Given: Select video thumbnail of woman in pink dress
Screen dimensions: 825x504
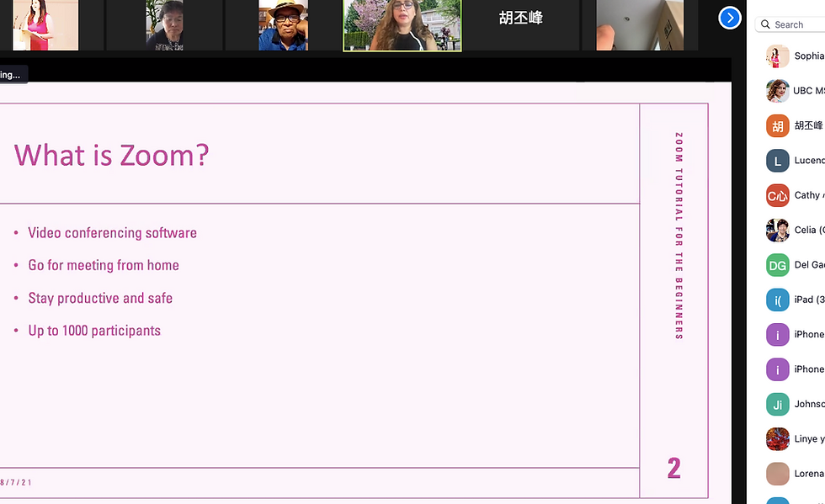Looking at the screenshot, I should 45,25.
